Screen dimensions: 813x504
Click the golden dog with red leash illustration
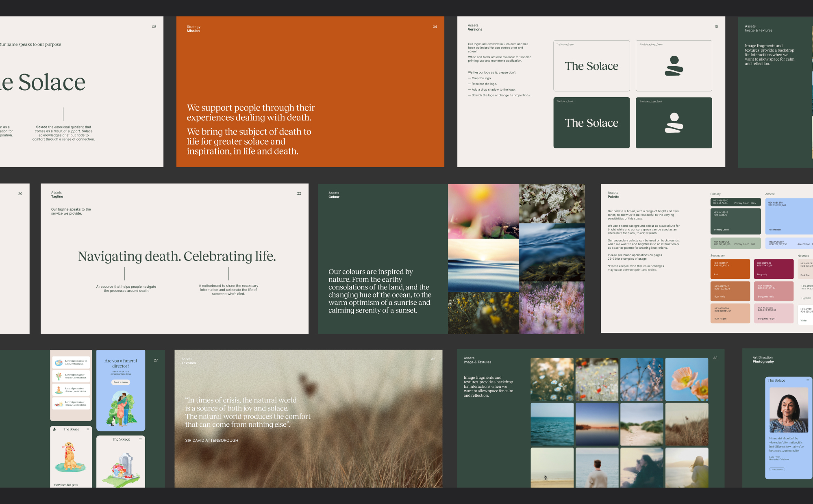tap(71, 457)
